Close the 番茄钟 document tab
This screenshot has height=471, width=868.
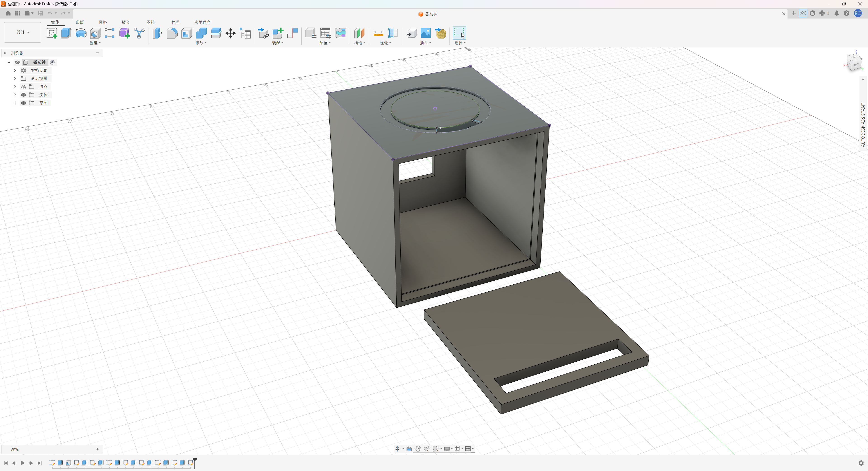[784, 14]
